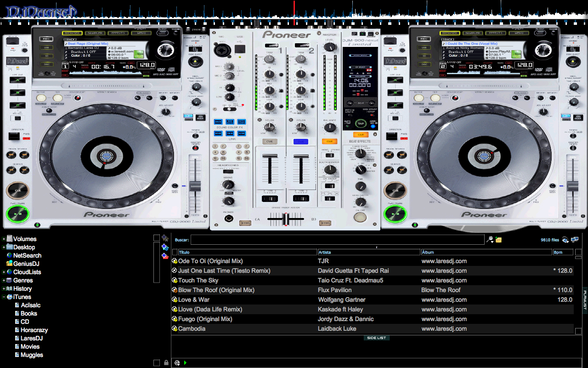
Task: Tap the round CUE button on right deck
Action: coord(396,190)
